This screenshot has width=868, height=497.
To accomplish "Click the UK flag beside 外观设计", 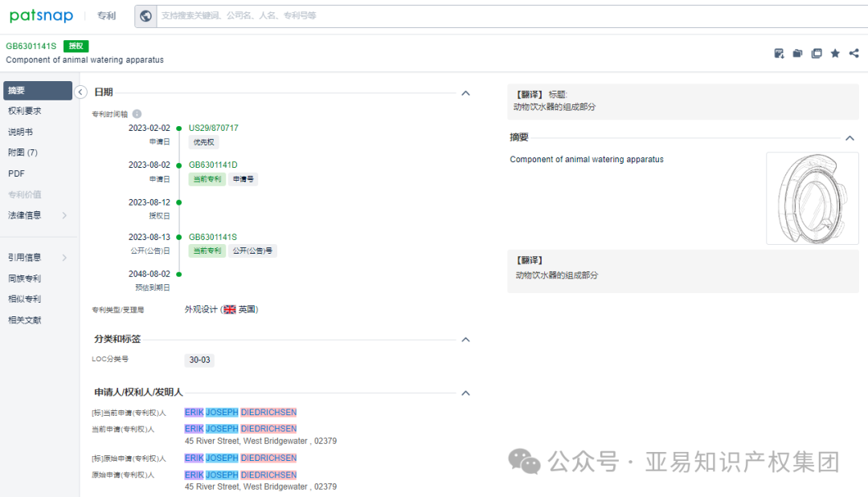I will coord(229,308).
